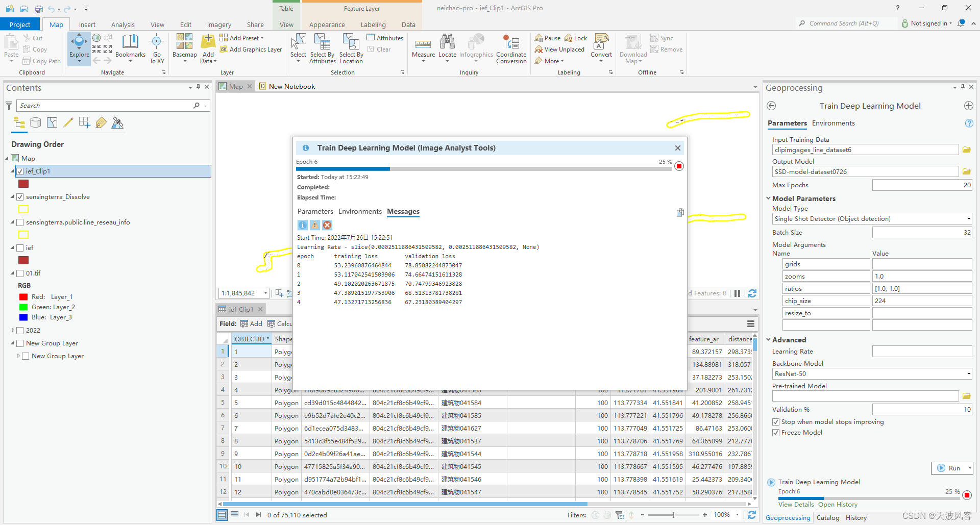Pause map drawing button
Screen dimensions: 980x525
coord(737,293)
